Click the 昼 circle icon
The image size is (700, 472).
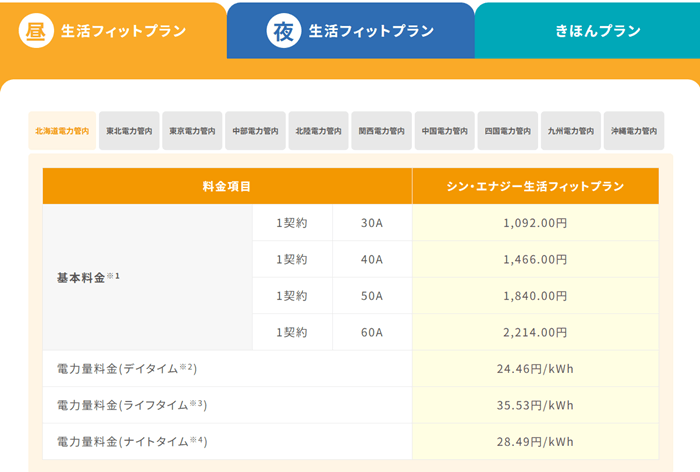click(36, 31)
